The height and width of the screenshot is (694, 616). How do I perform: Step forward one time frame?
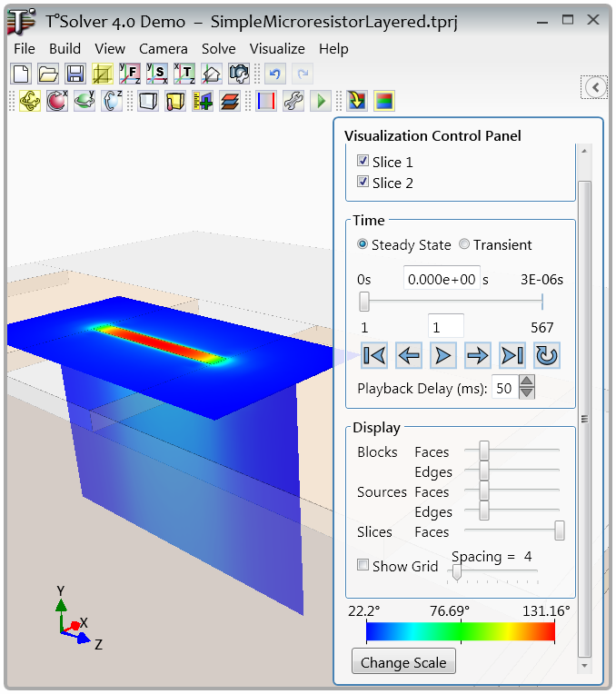[478, 355]
